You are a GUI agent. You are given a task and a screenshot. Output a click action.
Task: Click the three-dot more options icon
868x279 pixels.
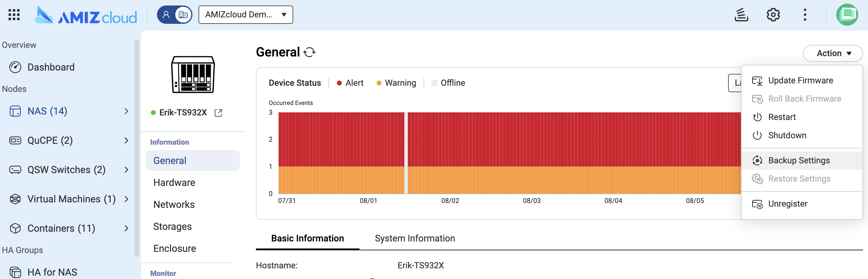pyautogui.click(x=805, y=15)
